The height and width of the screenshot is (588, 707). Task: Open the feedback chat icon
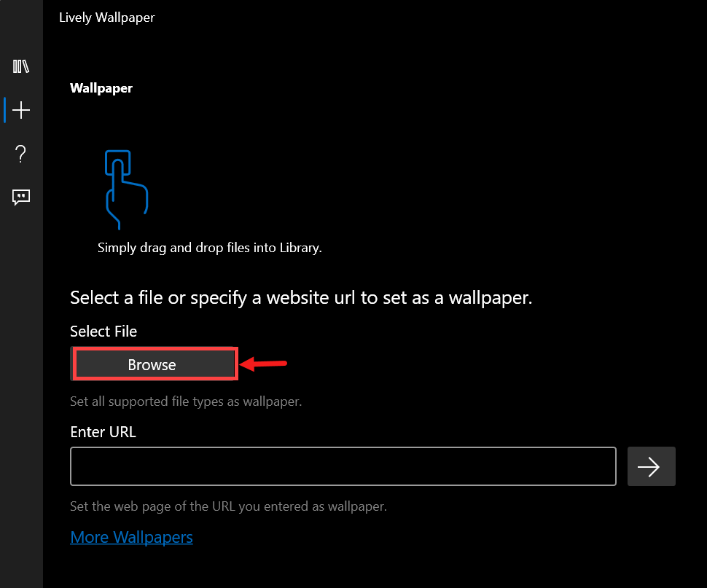coord(20,197)
